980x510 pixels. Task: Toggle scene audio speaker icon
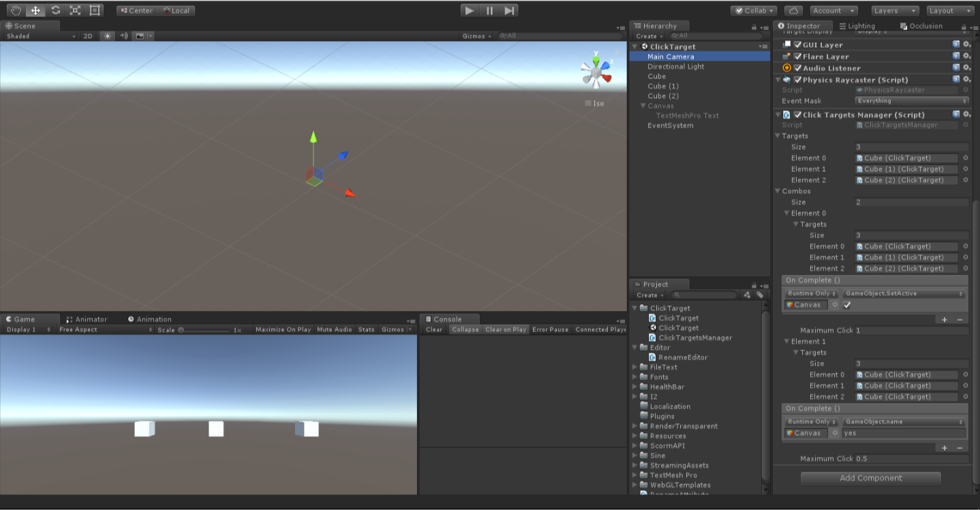[x=123, y=36]
